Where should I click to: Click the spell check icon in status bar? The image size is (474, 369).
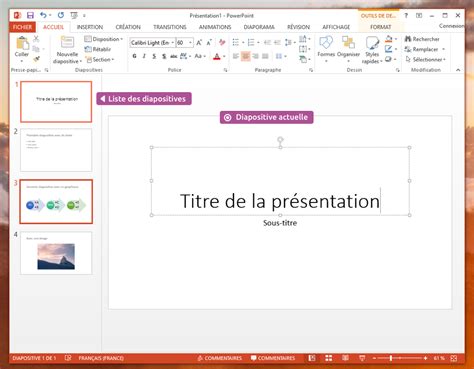tap(68, 358)
